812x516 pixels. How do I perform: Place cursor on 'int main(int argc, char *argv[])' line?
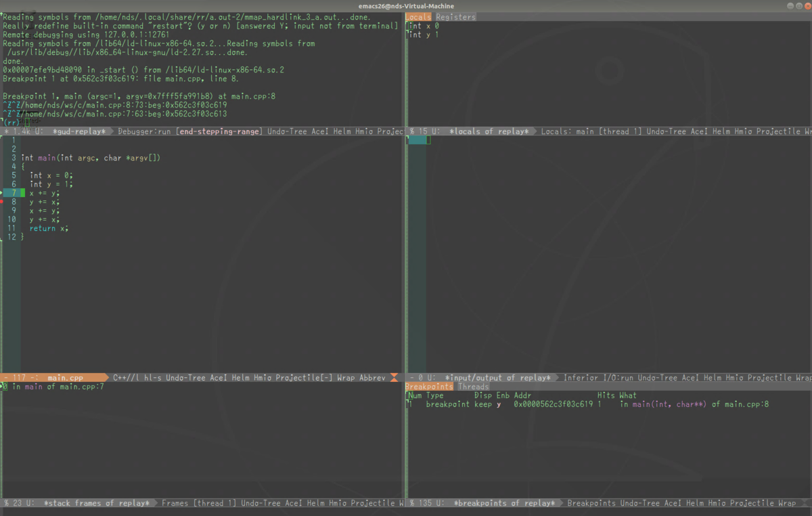[91, 158]
